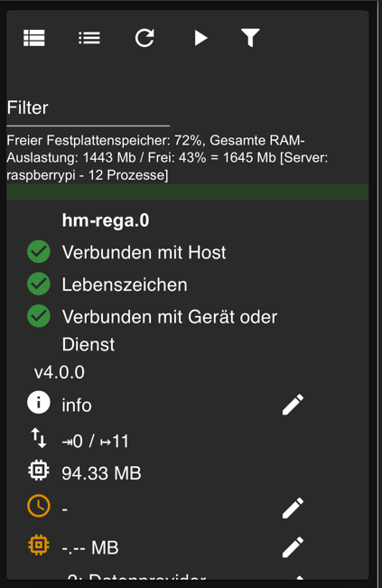382x588 pixels.
Task: Focus the Filter text field
Action: 89,108
